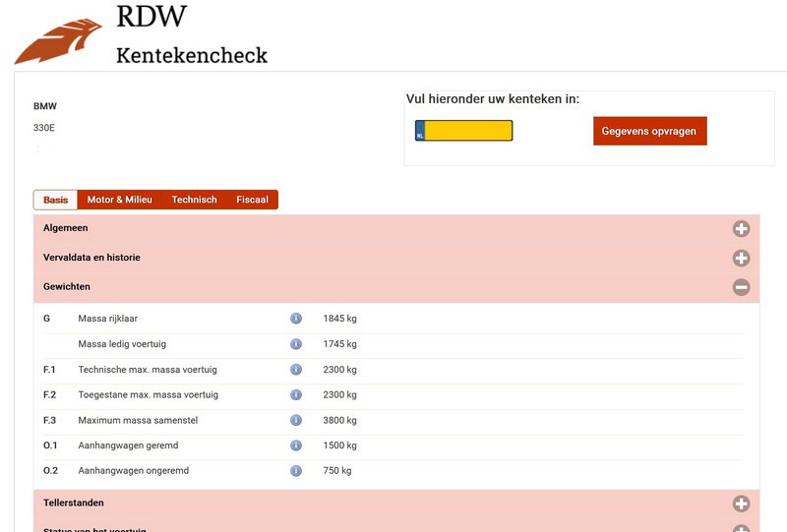Show info for Aanhangwagen ongeremd
787x532 pixels.
point(296,471)
